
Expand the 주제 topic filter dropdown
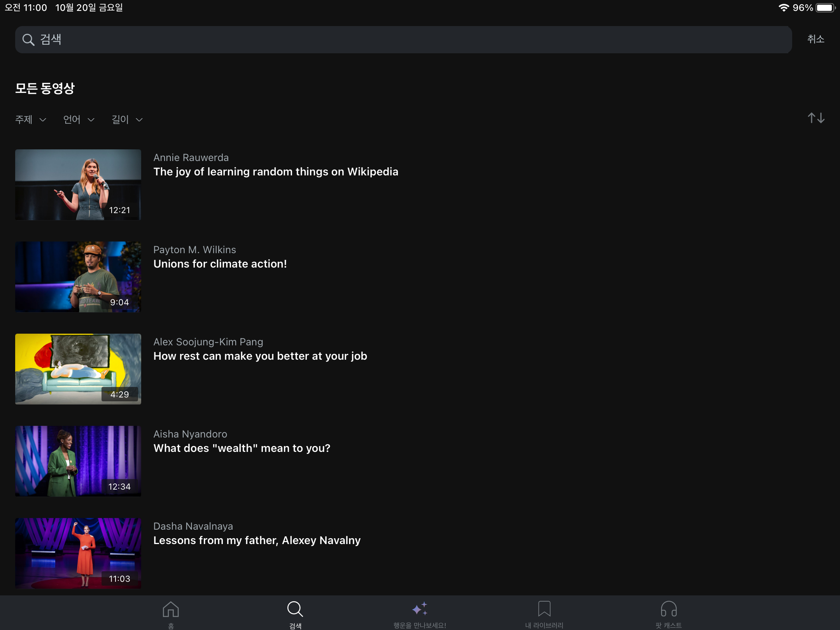(31, 119)
